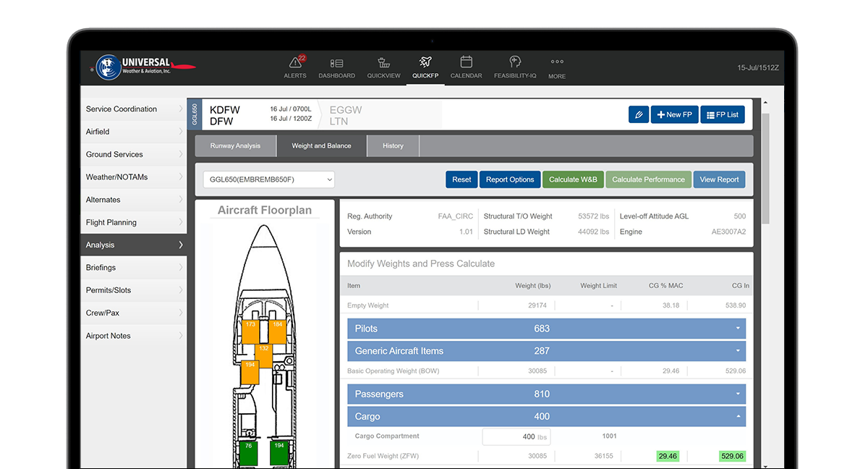Expand the Generic Aircraft Items section
Image resolution: width=868 pixels, height=469 pixels.
546,351
